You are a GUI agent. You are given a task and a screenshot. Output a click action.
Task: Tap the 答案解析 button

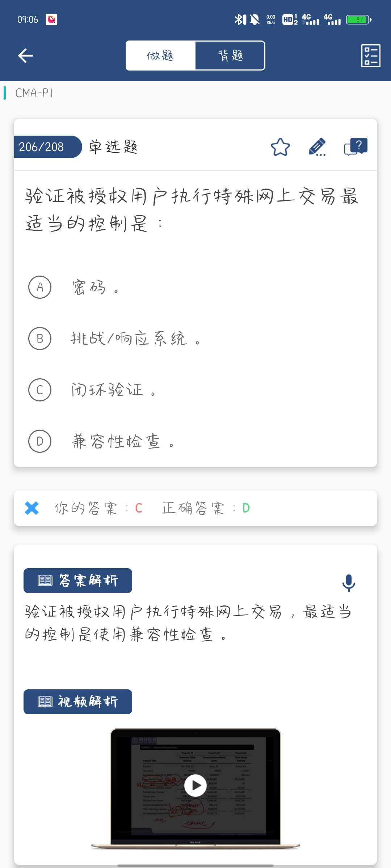78,580
